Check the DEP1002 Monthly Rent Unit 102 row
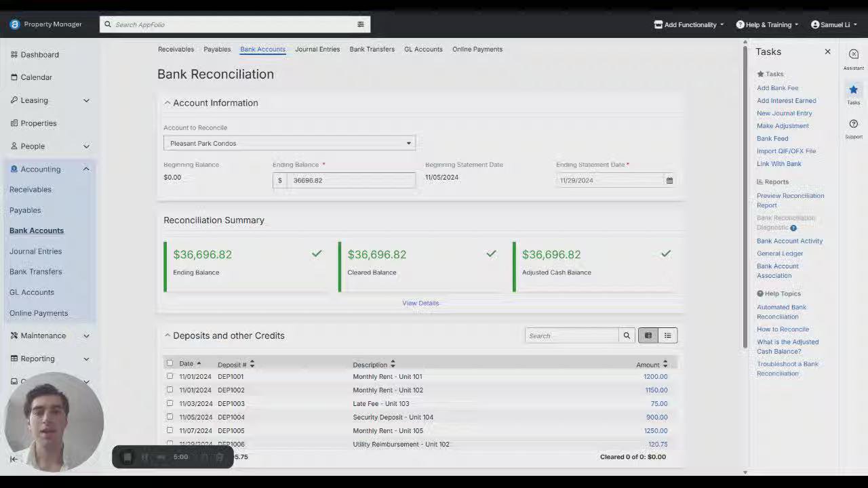The image size is (868, 488). point(170,390)
